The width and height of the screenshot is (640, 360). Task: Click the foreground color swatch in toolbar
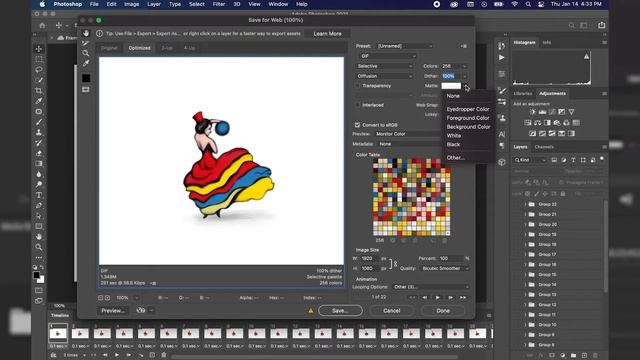pyautogui.click(x=37, y=275)
